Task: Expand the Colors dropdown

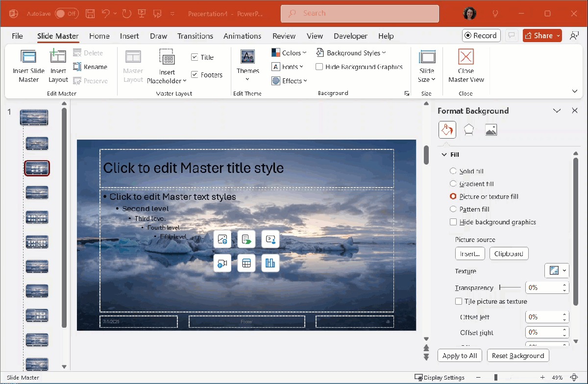Action: (289, 53)
